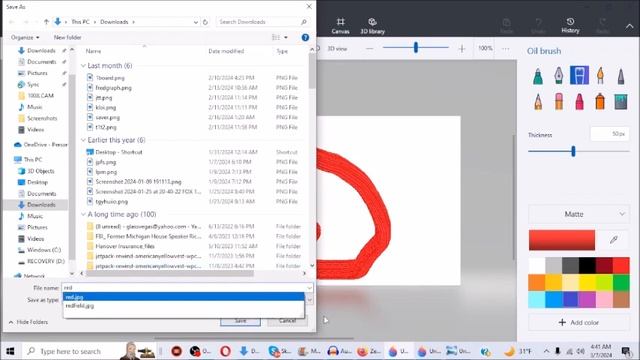Pick a color with the eyedropper

coord(613,240)
